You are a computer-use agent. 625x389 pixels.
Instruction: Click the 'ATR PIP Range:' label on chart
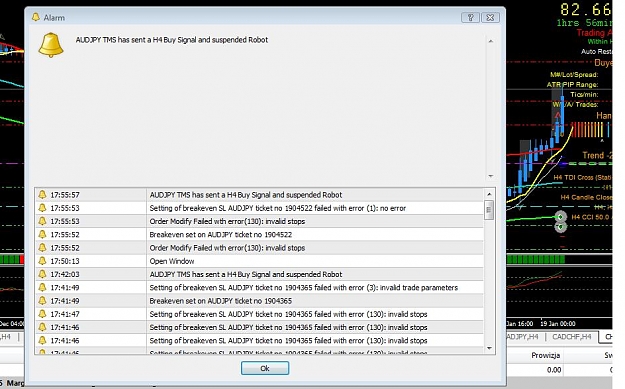point(572,84)
